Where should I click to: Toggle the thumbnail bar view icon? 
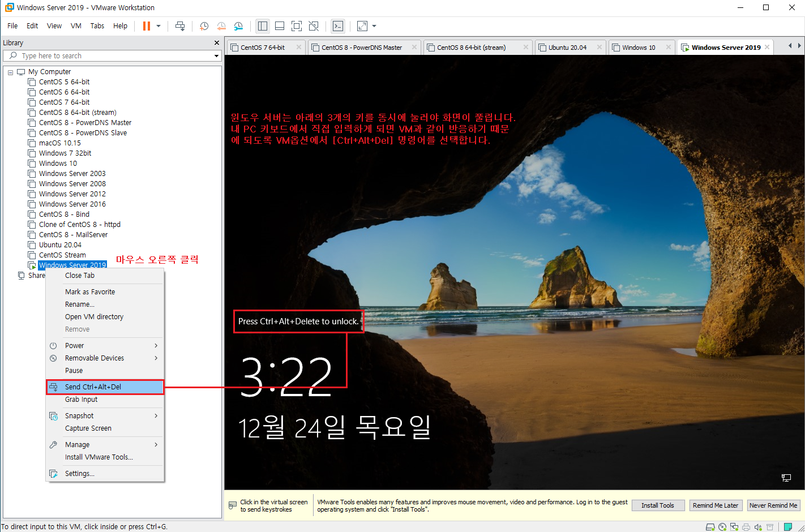point(280,26)
